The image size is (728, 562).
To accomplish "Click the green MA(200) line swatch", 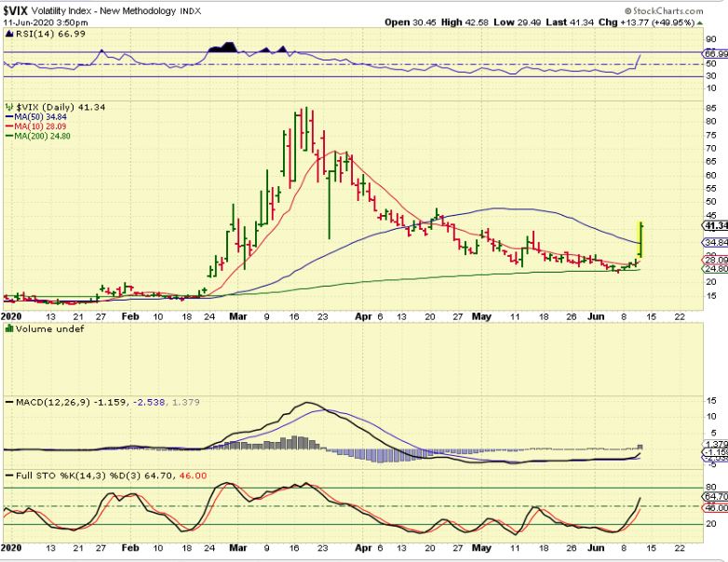I will (9, 136).
